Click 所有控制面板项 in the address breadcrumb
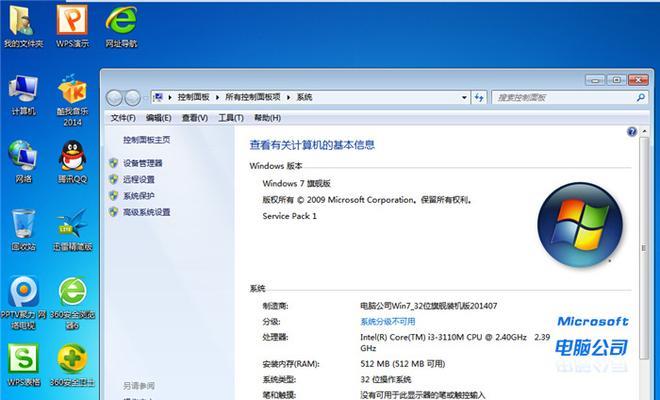660x400 pixels. [x=253, y=97]
